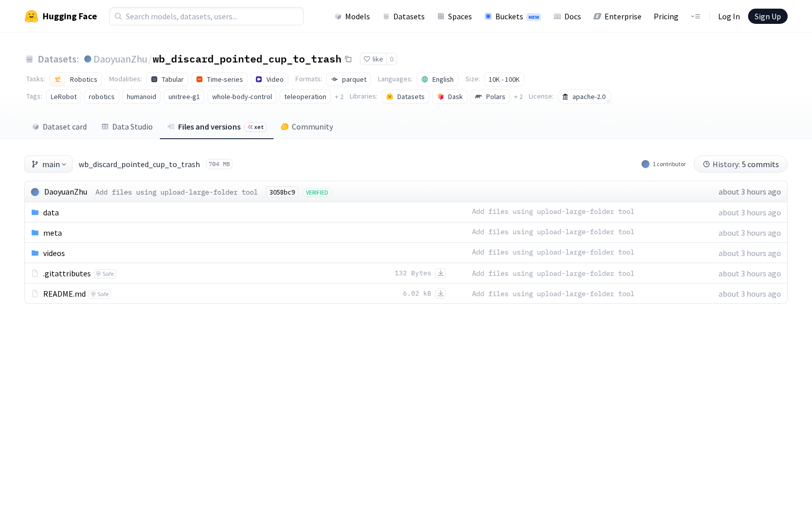Image resolution: width=812 pixels, height=508 pixels.
Task: Click the .gitattributes file icon
Action: click(x=35, y=273)
